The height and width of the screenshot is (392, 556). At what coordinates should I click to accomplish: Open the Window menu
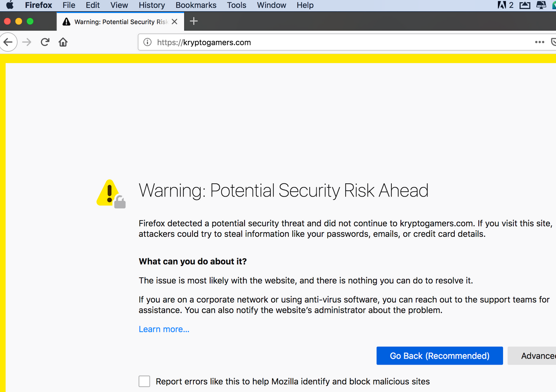click(271, 5)
